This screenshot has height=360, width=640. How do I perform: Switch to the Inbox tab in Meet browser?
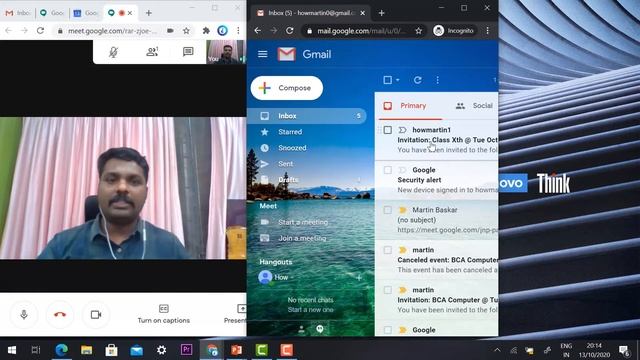(18, 13)
